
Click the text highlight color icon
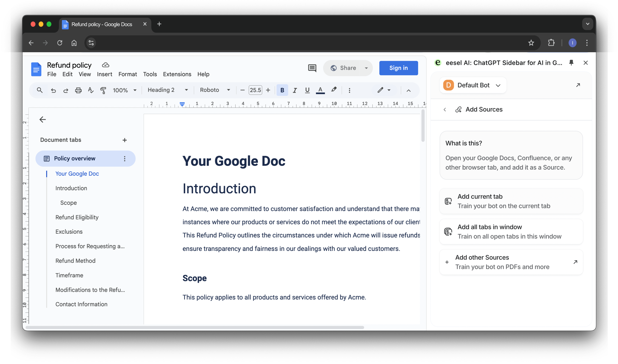click(x=334, y=90)
